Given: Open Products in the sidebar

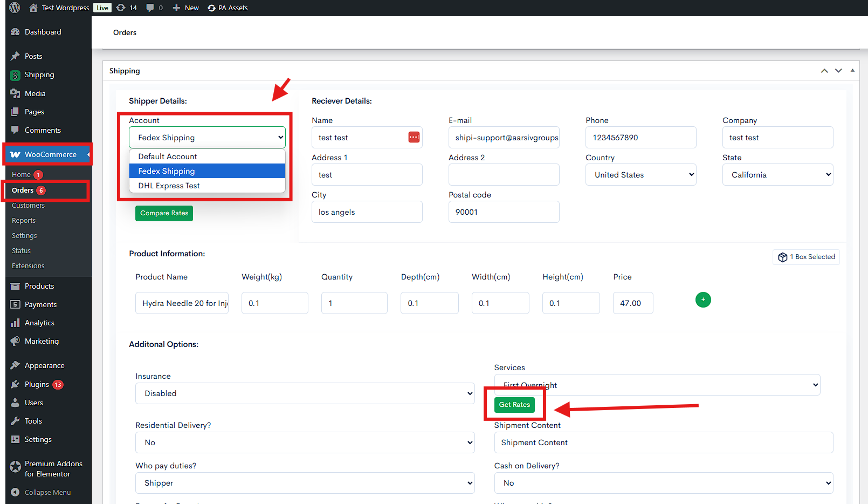Looking at the screenshot, I should point(39,286).
